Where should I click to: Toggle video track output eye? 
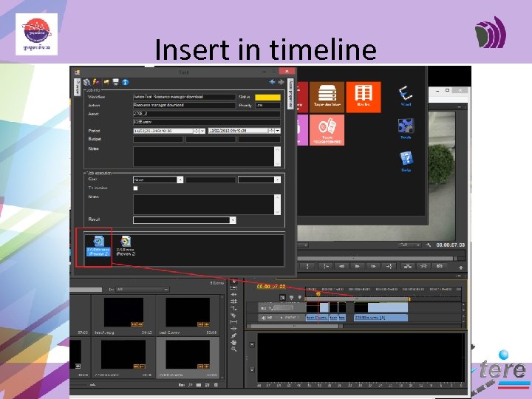click(x=263, y=308)
